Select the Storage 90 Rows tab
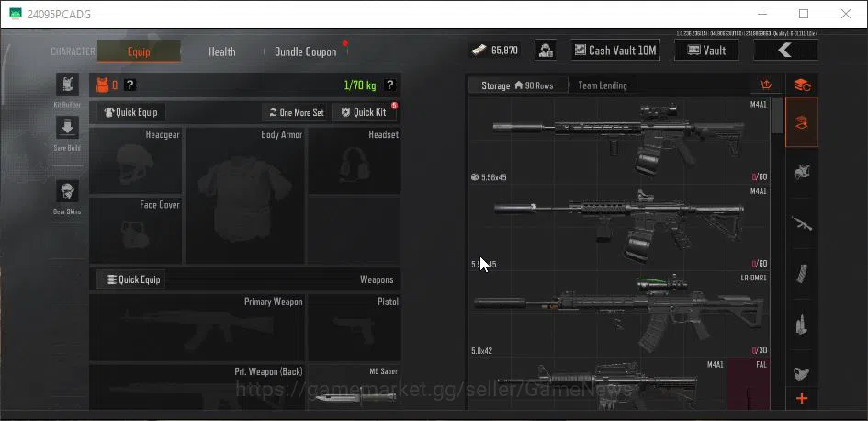The image size is (868, 421). coord(518,85)
